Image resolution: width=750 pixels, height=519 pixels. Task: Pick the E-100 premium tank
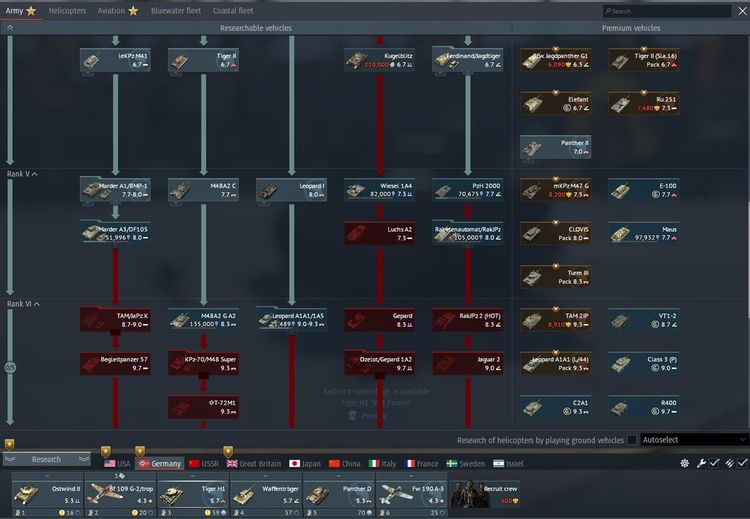pos(643,190)
